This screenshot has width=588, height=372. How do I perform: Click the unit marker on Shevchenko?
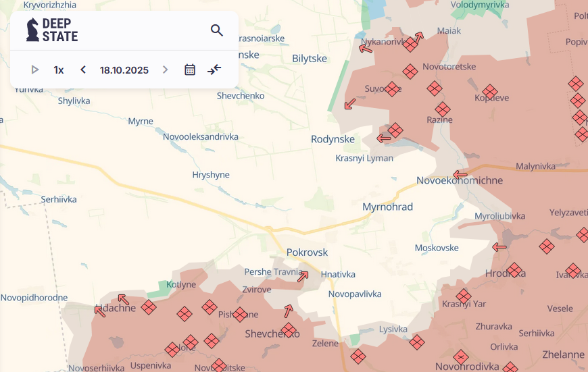tap(289, 330)
